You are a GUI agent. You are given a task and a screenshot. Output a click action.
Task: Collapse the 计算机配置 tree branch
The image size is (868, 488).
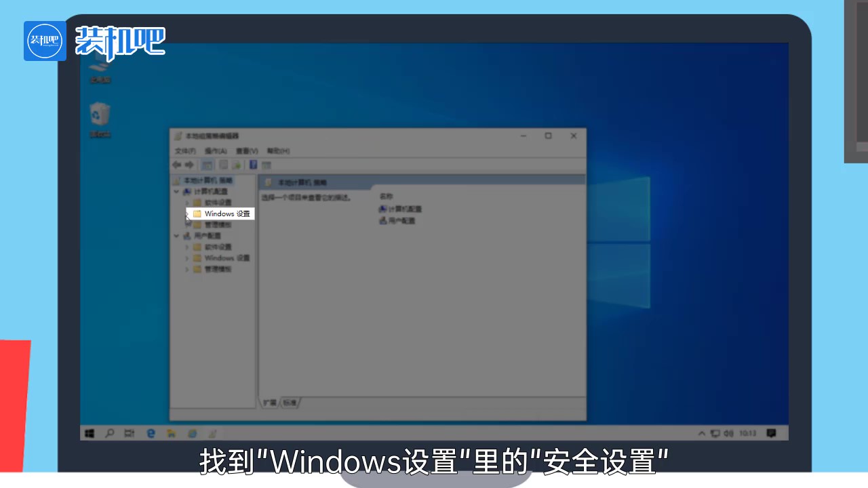[x=178, y=191]
